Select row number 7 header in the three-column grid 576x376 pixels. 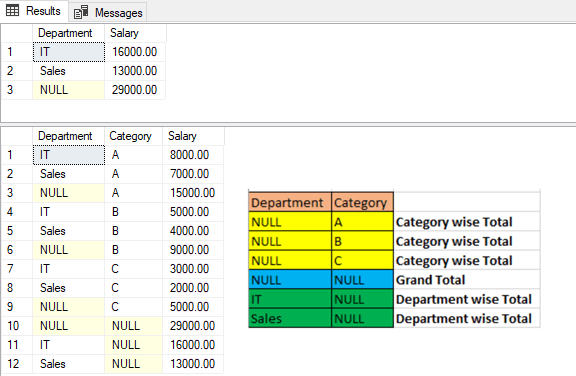pyautogui.click(x=17, y=269)
